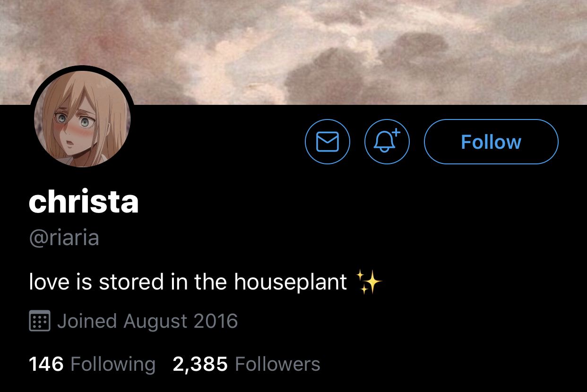Open christa's anime profile picture
Image resolution: width=587 pixels, height=392 pixels.
click(82, 118)
